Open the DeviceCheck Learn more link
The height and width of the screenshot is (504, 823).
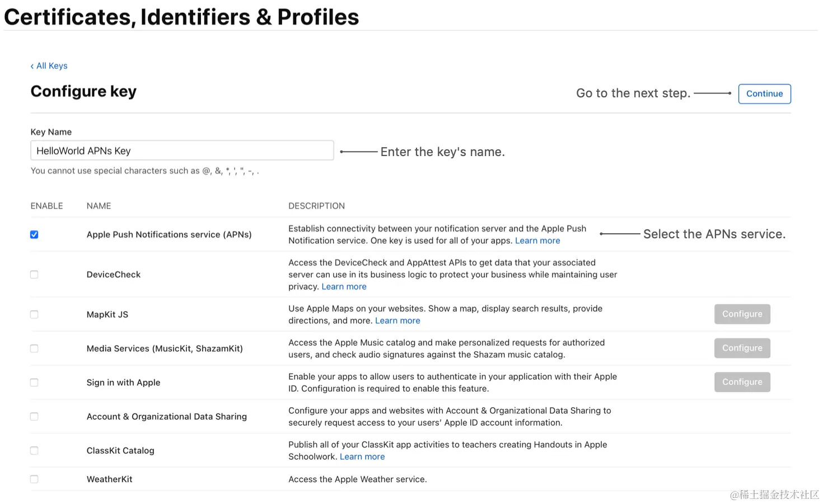344,286
